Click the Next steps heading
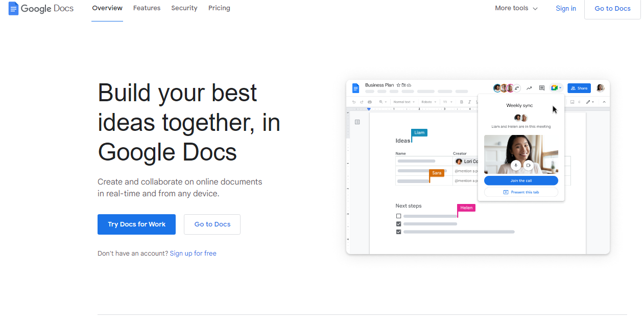The image size is (644, 319). [x=409, y=206]
